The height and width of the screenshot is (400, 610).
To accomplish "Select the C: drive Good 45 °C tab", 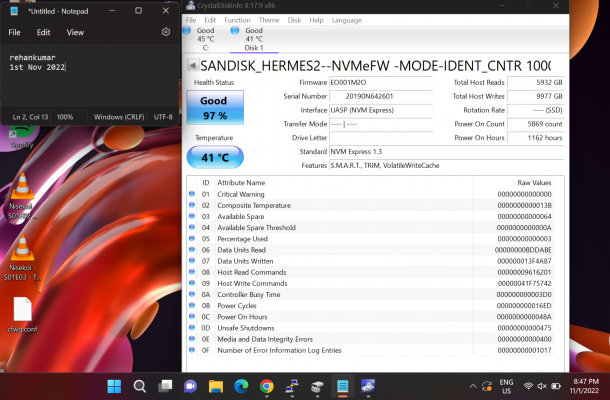I will pyautogui.click(x=205, y=39).
